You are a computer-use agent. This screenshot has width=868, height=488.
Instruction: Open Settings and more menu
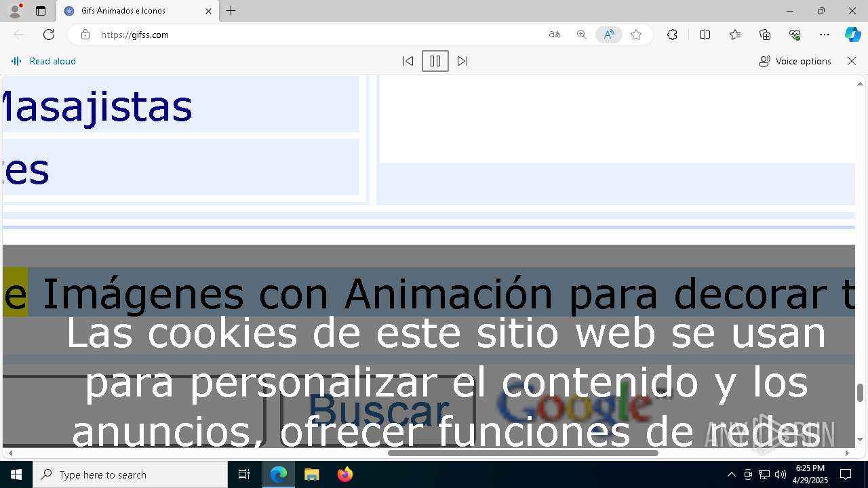[x=825, y=35]
